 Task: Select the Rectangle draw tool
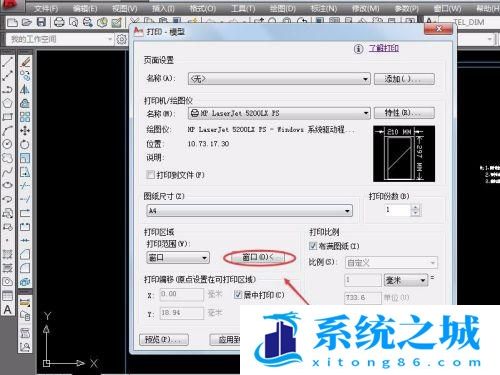point(8,117)
